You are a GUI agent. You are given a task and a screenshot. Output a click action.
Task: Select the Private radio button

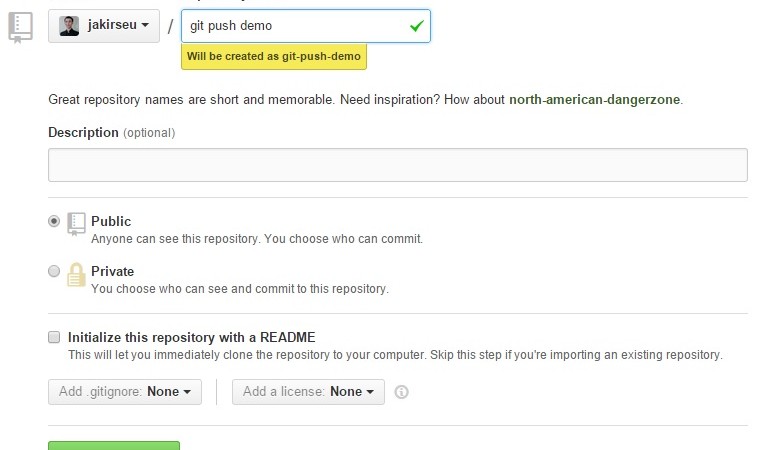(54, 271)
